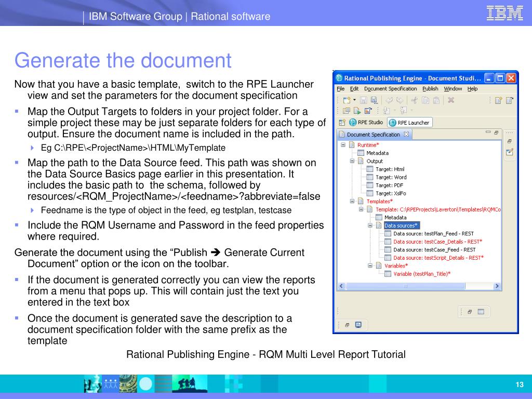Image resolution: width=532 pixels, height=399 pixels.
Task: Select Target: Html row
Action: tap(390, 169)
